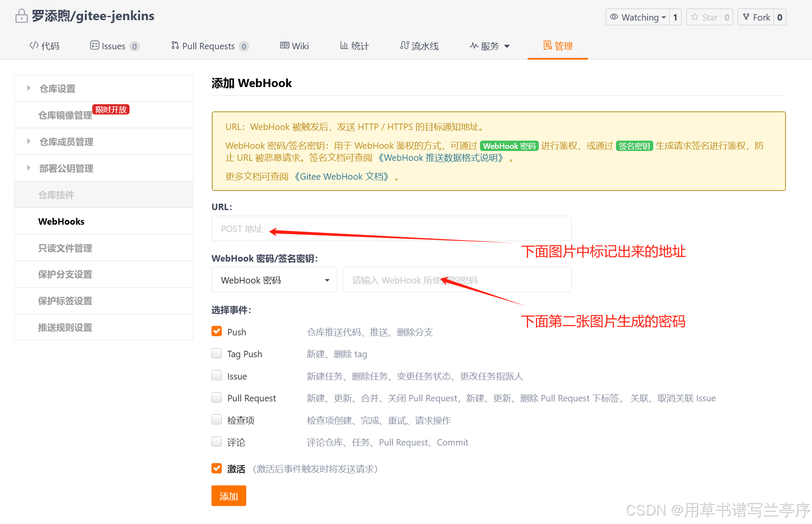Click the Fork icon
This screenshot has height=524, width=812.
coord(746,17)
